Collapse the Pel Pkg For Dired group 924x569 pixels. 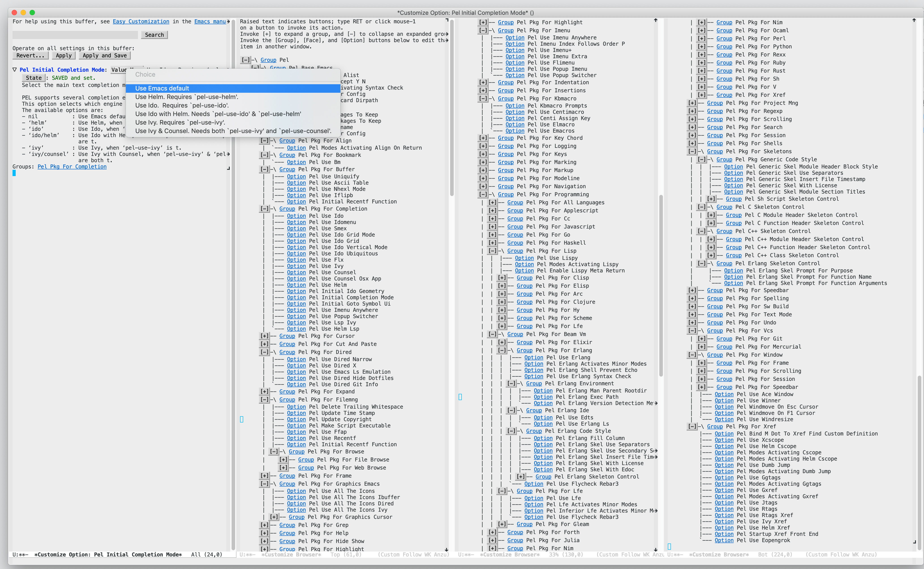265,352
